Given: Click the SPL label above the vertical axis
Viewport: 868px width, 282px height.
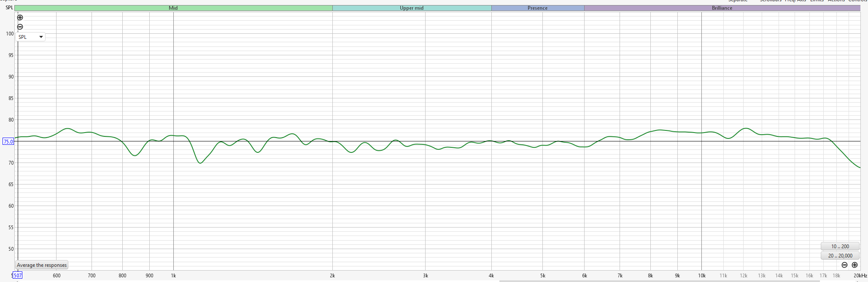Looking at the screenshot, I should [x=9, y=8].
